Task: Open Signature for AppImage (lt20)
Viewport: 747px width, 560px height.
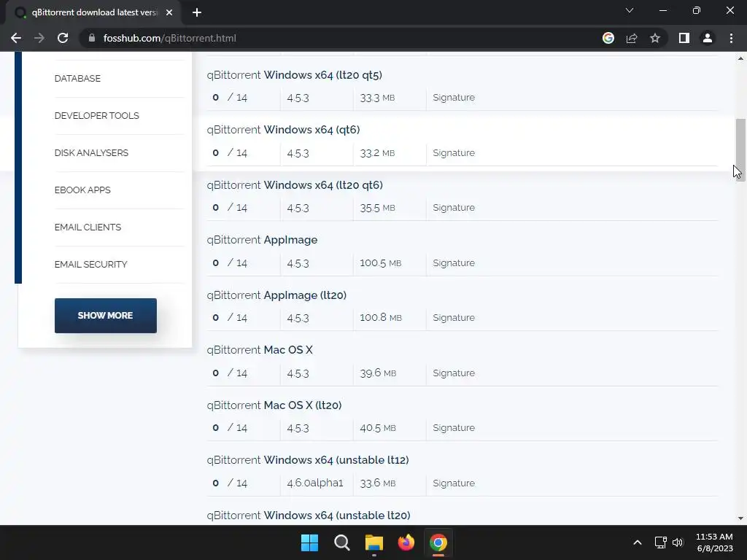Action: pos(454,318)
